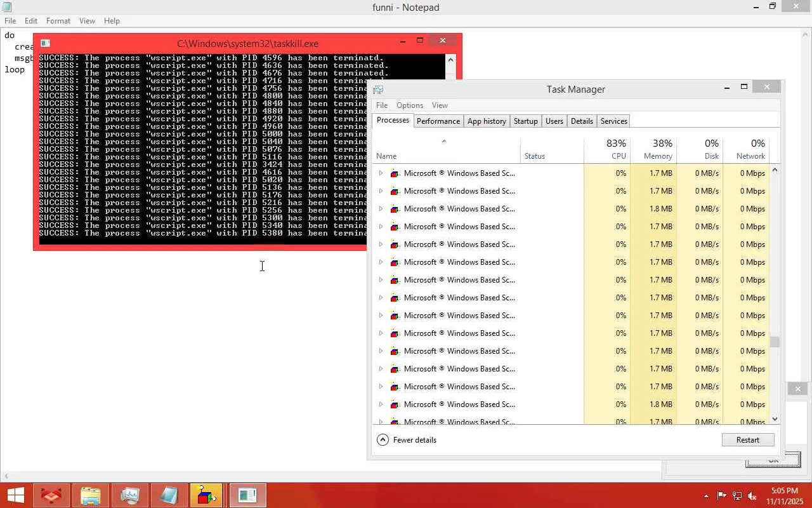The height and width of the screenshot is (508, 812).
Task: Open Task Manager's Options menu
Action: (410, 105)
